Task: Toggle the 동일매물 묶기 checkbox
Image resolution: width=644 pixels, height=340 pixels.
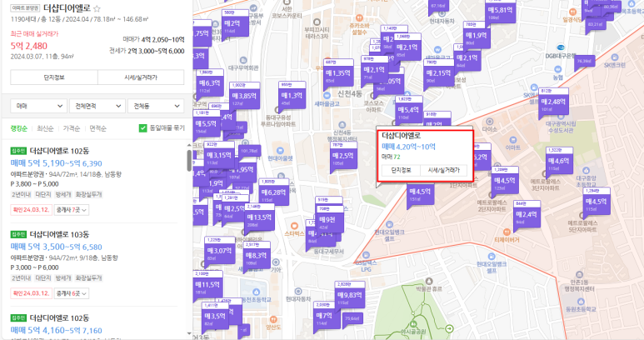Action: 143,128
